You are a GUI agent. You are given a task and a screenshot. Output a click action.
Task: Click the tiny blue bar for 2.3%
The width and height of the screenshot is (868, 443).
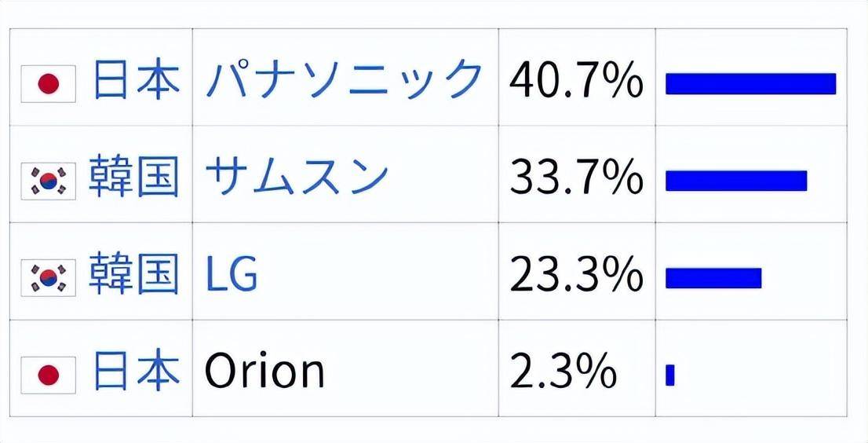[x=669, y=375]
